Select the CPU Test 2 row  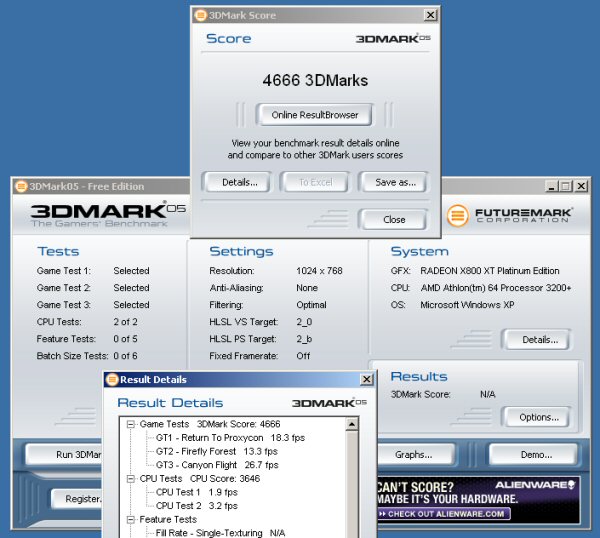197,506
